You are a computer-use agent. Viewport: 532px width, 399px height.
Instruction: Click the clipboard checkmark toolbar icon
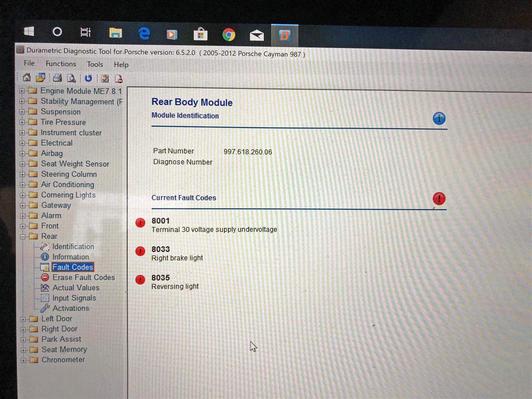(105, 79)
